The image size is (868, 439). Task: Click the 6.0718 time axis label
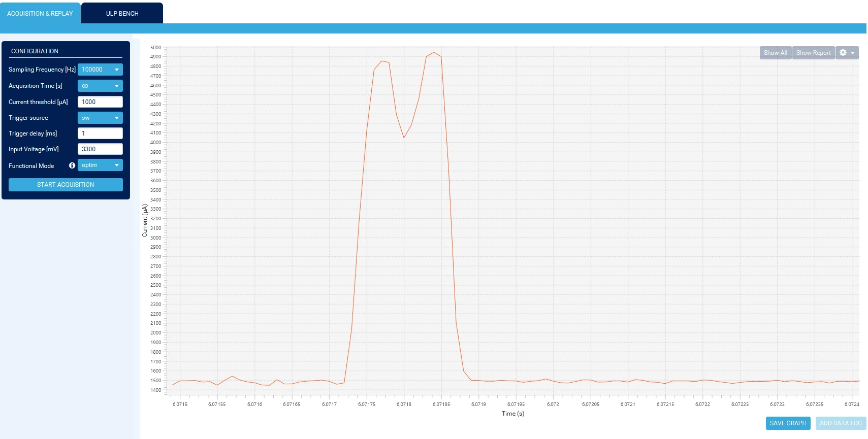tap(404, 404)
